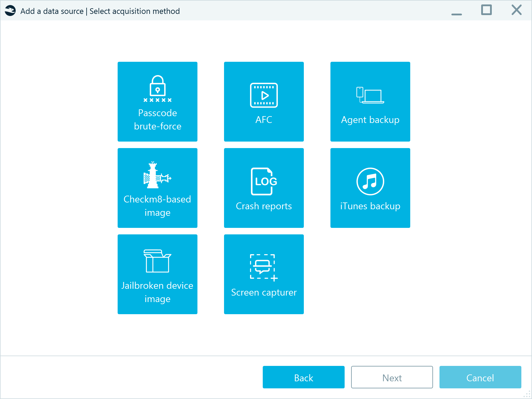Pick the Checkm8-based image tile
The image size is (532, 399).
(158, 188)
